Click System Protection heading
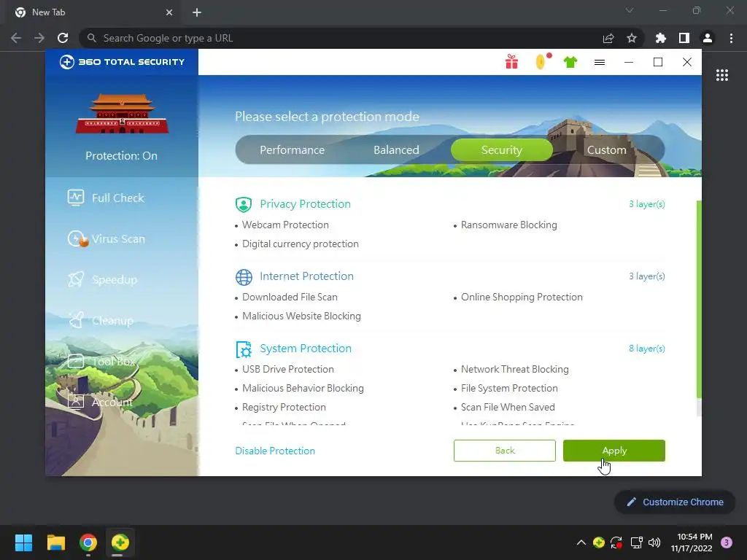Viewport: 747px width, 560px height. click(306, 349)
